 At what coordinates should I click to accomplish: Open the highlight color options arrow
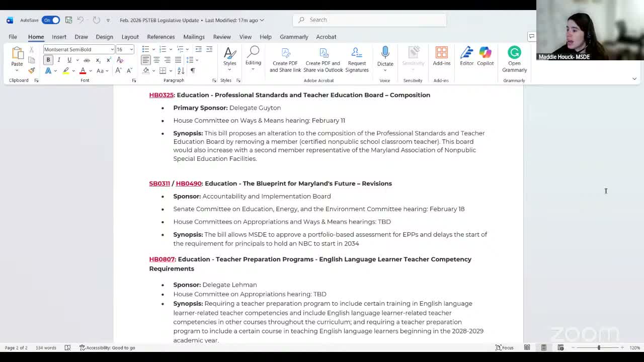tap(73, 70)
